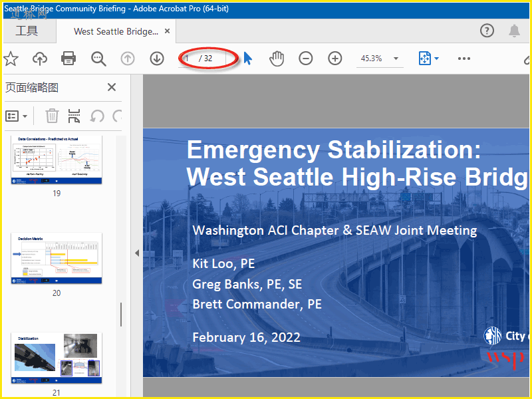The image size is (532, 399).
Task: Click the '/ 32' total pages text
Action: pos(205,59)
